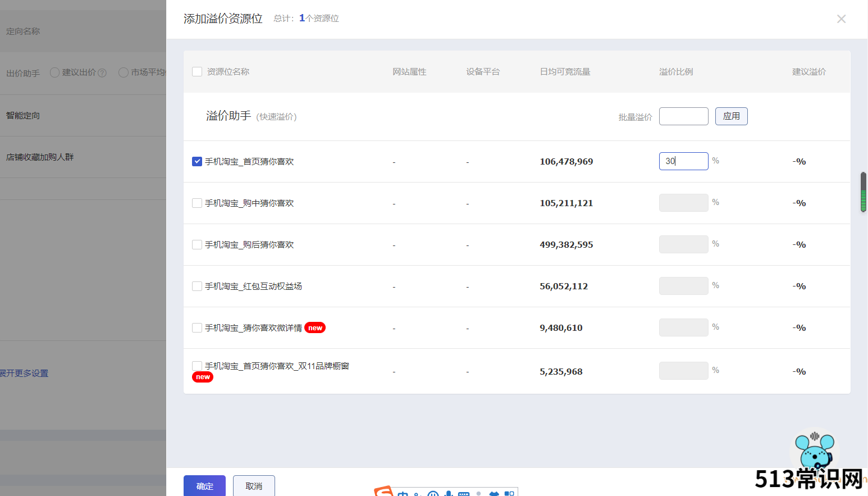The height and width of the screenshot is (496, 868).
Task: Click 智能定向 in background page
Action: coord(23,116)
